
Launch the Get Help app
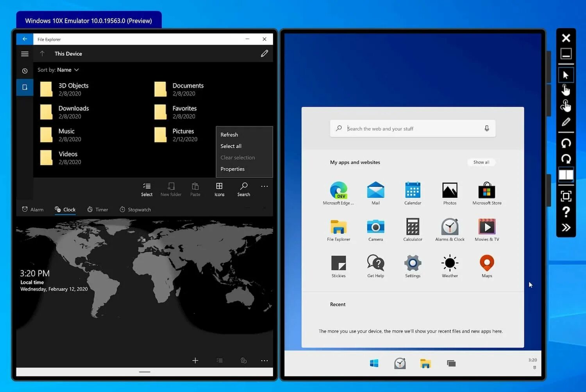coord(376,266)
